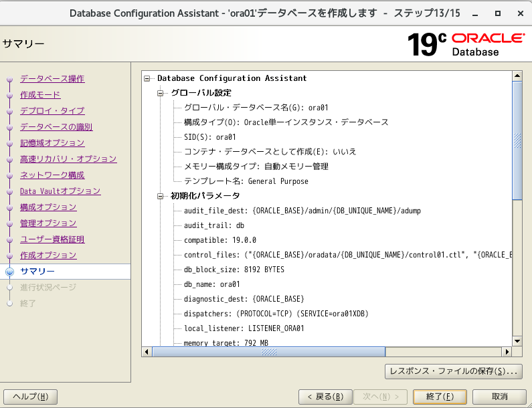This screenshot has width=532, height=408.
Task: Click the vertical scrollbar up arrow
Action: [x=517, y=76]
